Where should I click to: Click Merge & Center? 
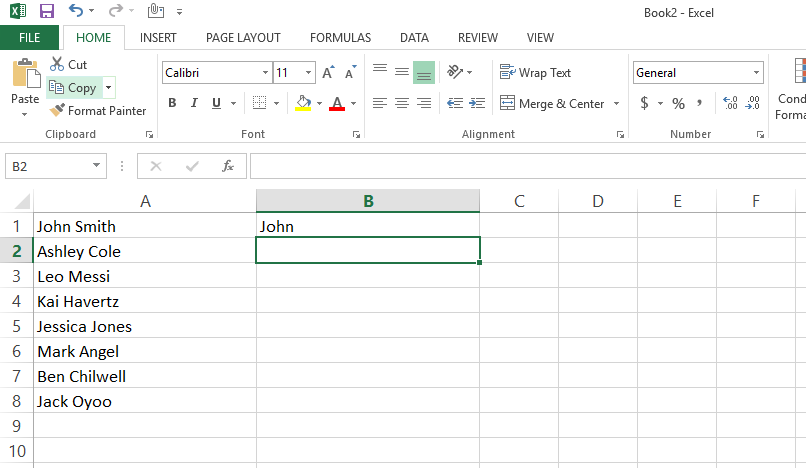pyautogui.click(x=552, y=103)
